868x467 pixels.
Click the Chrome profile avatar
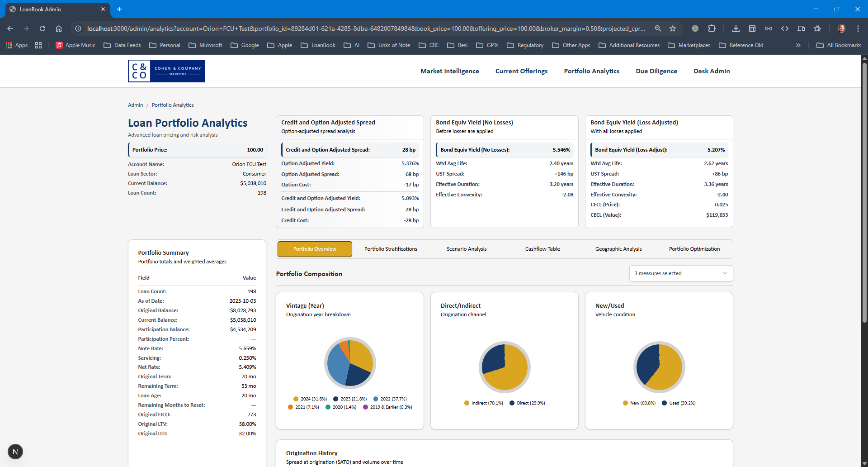click(x=842, y=28)
